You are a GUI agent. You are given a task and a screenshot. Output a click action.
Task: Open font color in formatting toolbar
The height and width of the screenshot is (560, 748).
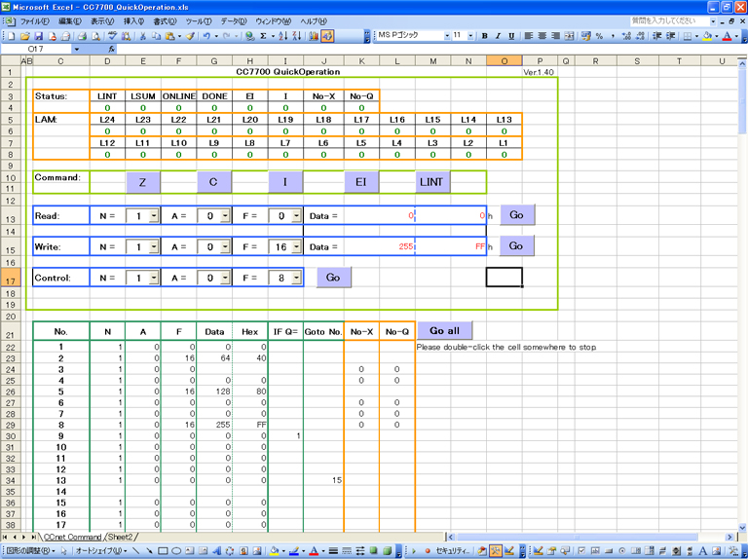(x=727, y=36)
